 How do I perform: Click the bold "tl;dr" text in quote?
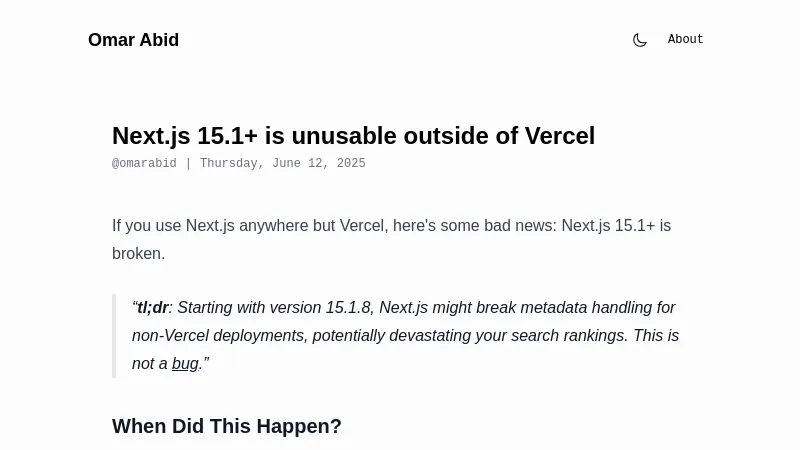[x=152, y=308]
